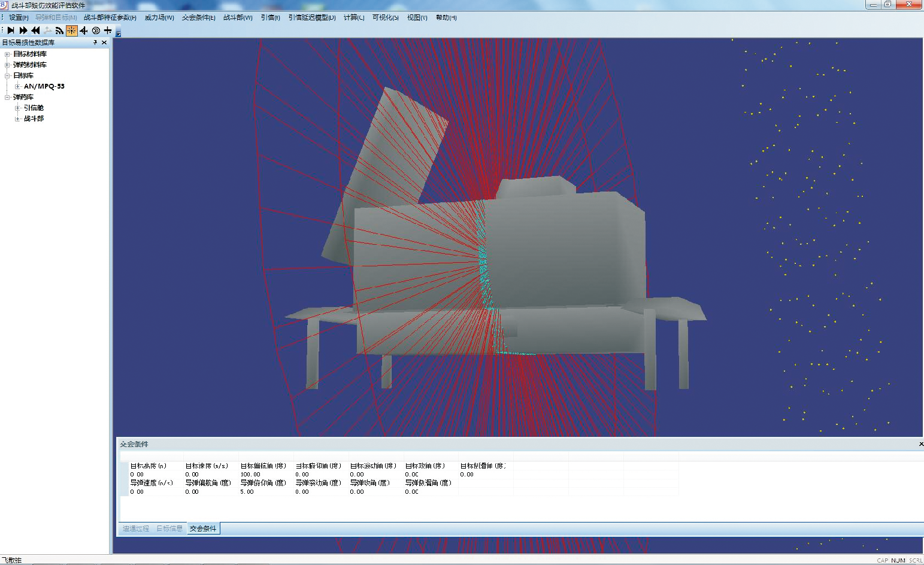Click the plus crosshair toolbar icon
This screenshot has width=924, height=565.
pos(108,31)
